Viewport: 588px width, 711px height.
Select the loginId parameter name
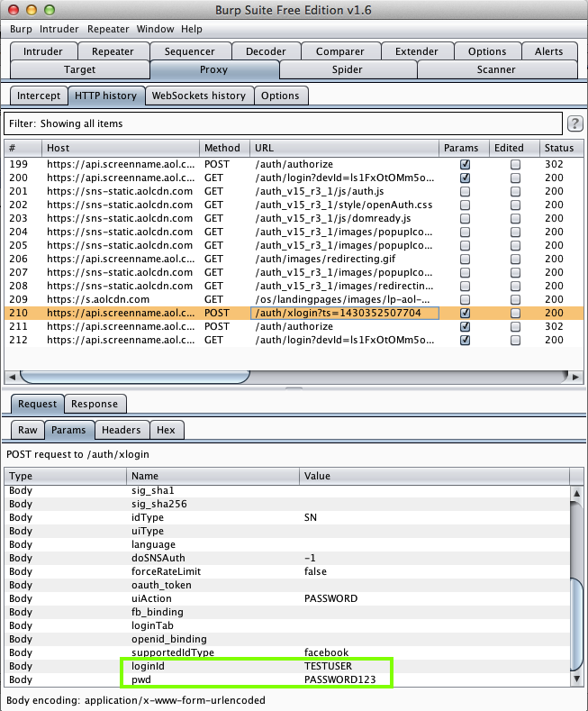(149, 666)
